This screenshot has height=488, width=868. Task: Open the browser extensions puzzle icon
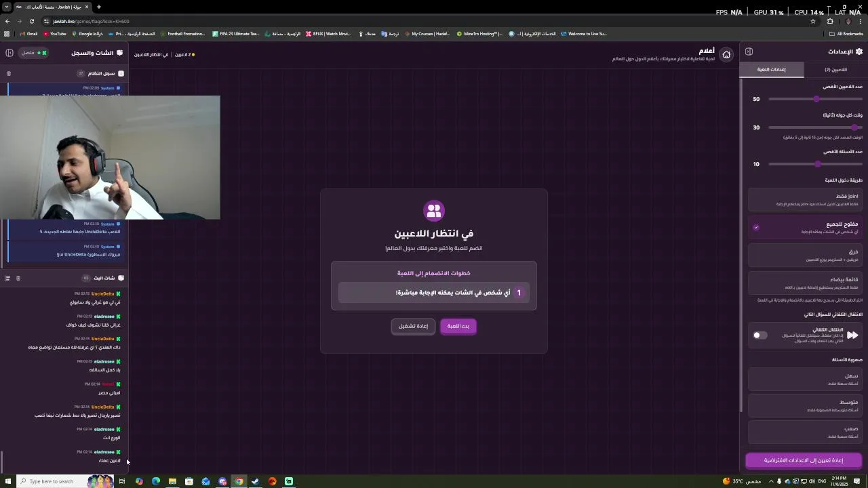830,21
